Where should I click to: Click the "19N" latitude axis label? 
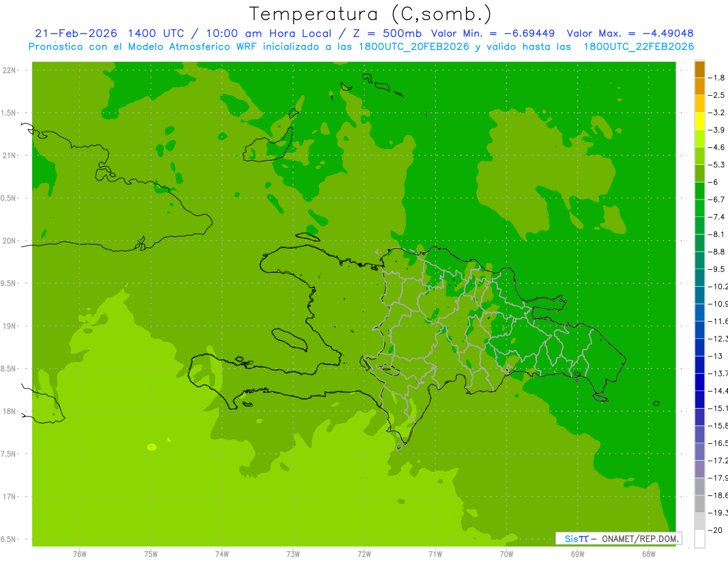coord(10,326)
